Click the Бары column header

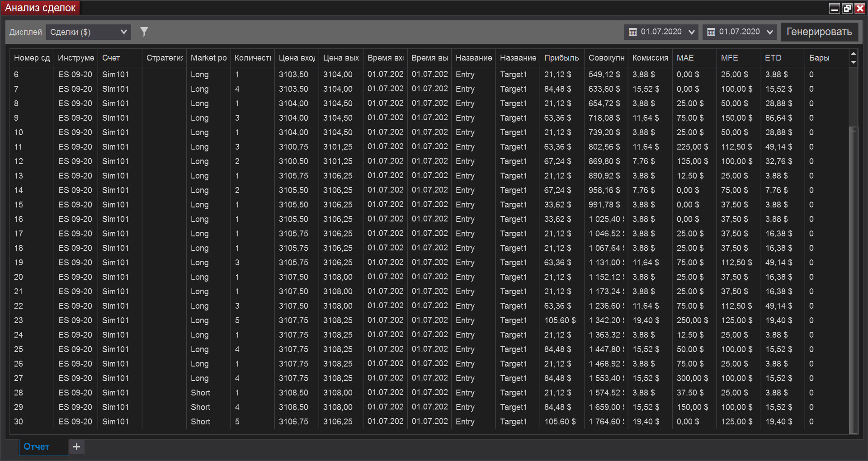point(827,58)
